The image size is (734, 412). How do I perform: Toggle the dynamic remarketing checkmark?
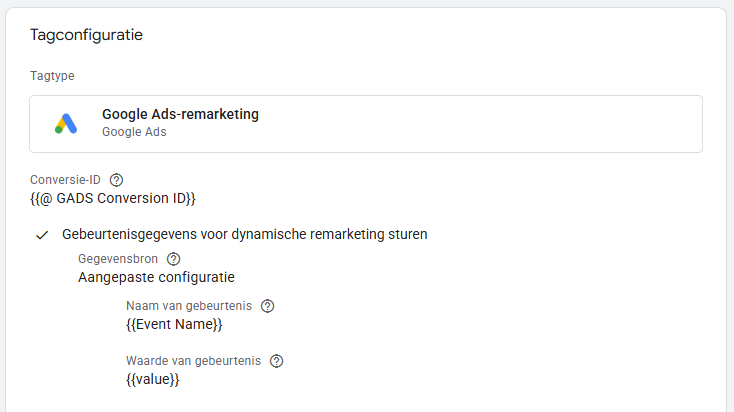point(42,235)
